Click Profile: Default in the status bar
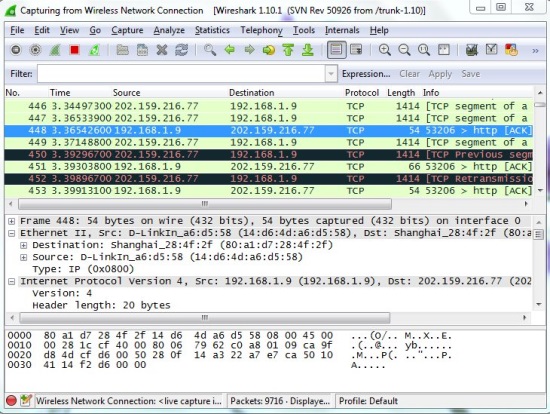This screenshot has height=414, width=550. [368, 401]
